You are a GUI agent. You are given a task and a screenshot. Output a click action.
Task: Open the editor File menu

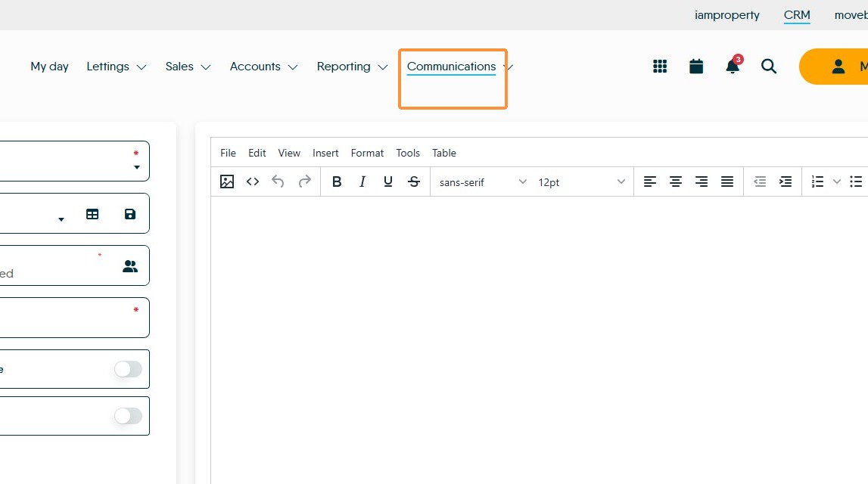[x=228, y=153]
